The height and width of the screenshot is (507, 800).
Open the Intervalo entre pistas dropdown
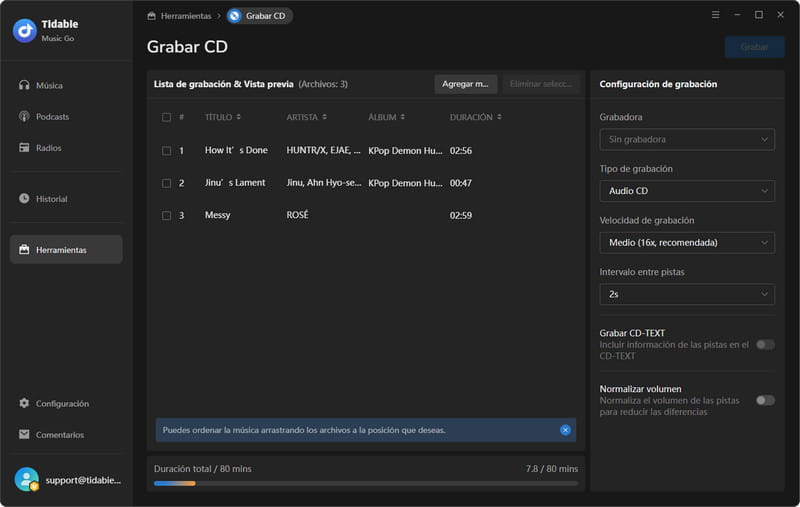click(687, 294)
